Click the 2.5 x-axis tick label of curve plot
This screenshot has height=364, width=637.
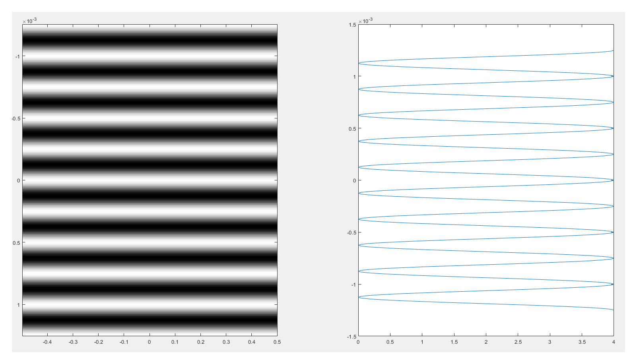coord(518,342)
